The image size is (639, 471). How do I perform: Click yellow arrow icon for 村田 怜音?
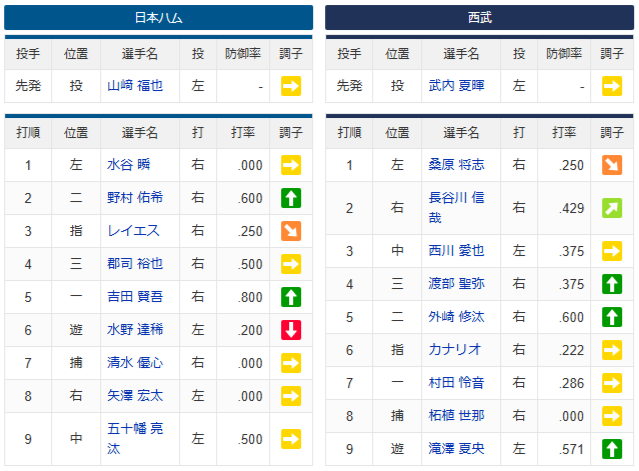click(612, 383)
